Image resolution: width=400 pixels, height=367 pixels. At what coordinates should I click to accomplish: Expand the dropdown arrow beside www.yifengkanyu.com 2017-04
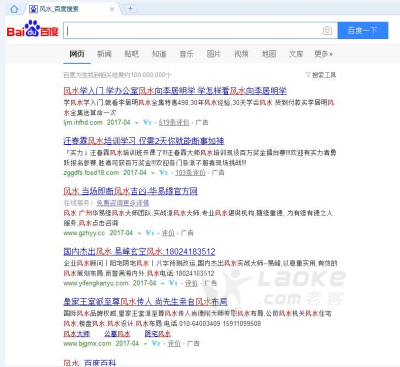coord(163,284)
